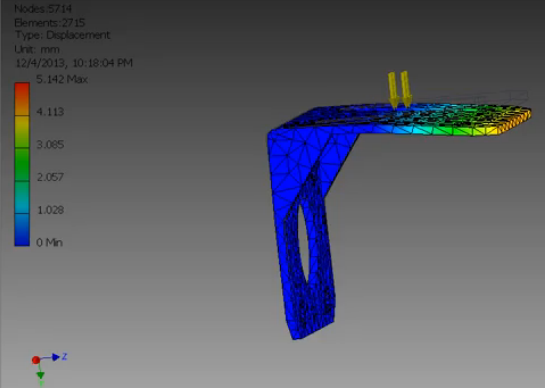Select the left yellow force arrow
This screenshot has width=545, height=388.
[393, 90]
